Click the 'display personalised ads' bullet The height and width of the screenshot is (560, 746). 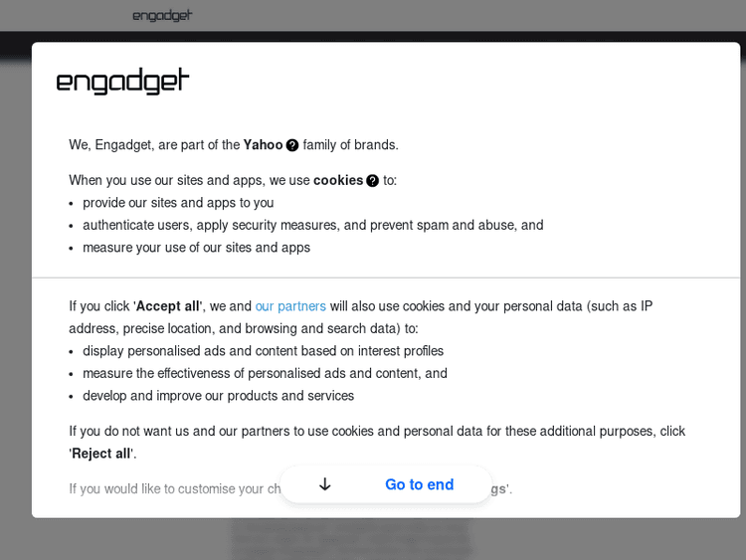click(x=263, y=351)
